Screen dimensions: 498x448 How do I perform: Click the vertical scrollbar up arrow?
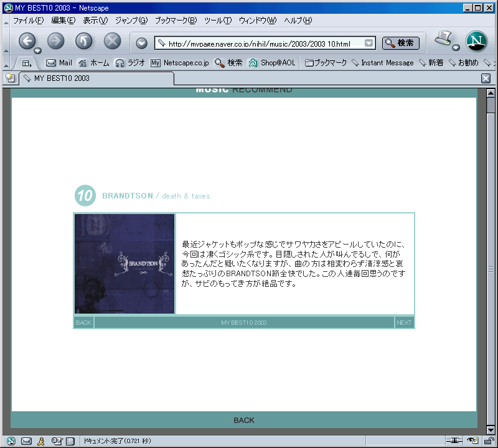coord(491,93)
